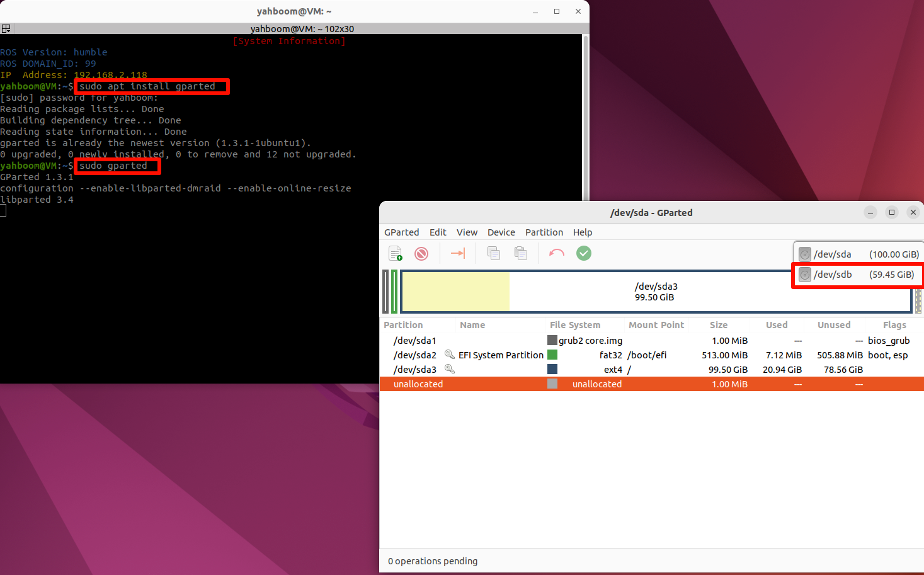
Task: Click the "sudo gparted" command in the terminal
Action: click(x=113, y=166)
